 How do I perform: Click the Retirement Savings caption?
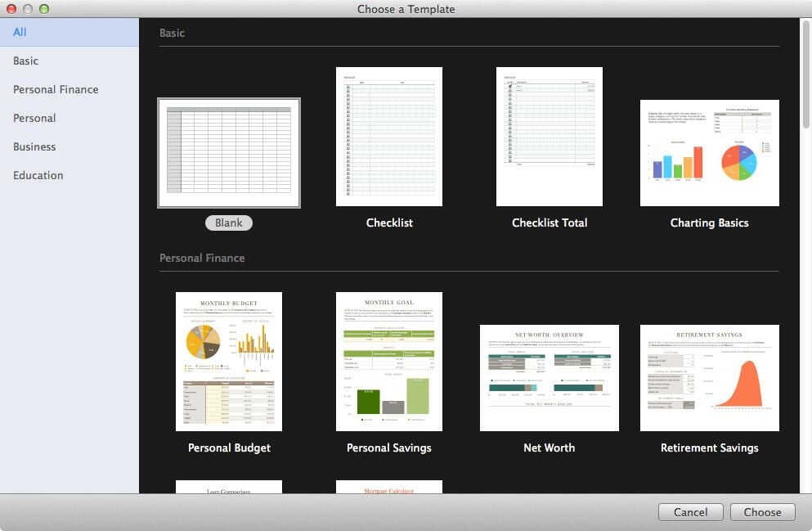coord(710,448)
